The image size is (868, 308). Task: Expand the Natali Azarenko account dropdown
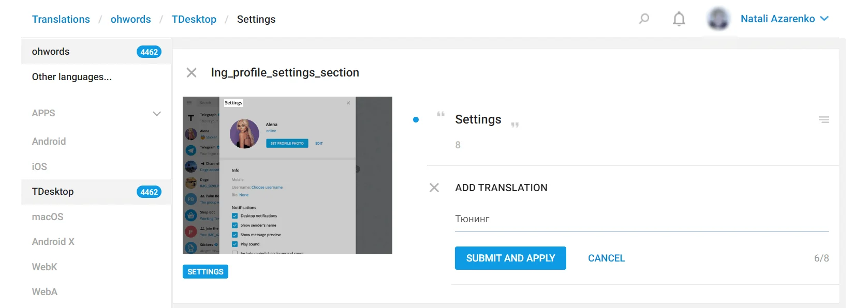(x=825, y=19)
